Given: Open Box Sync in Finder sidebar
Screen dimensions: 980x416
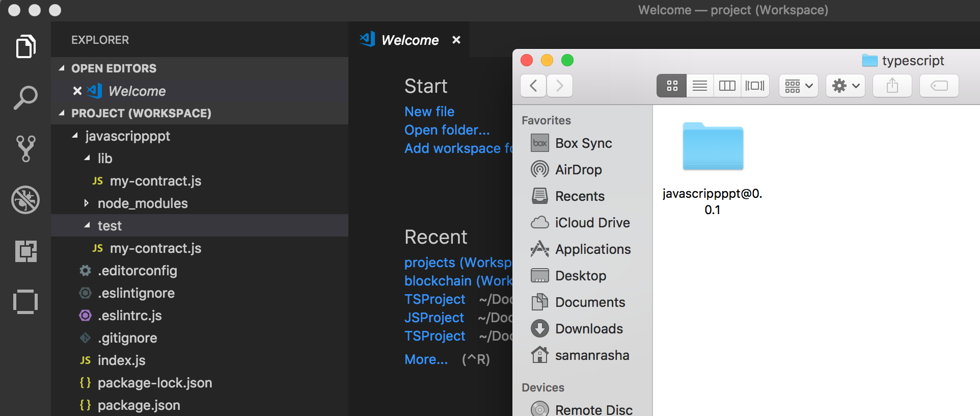Looking at the screenshot, I should (582, 143).
